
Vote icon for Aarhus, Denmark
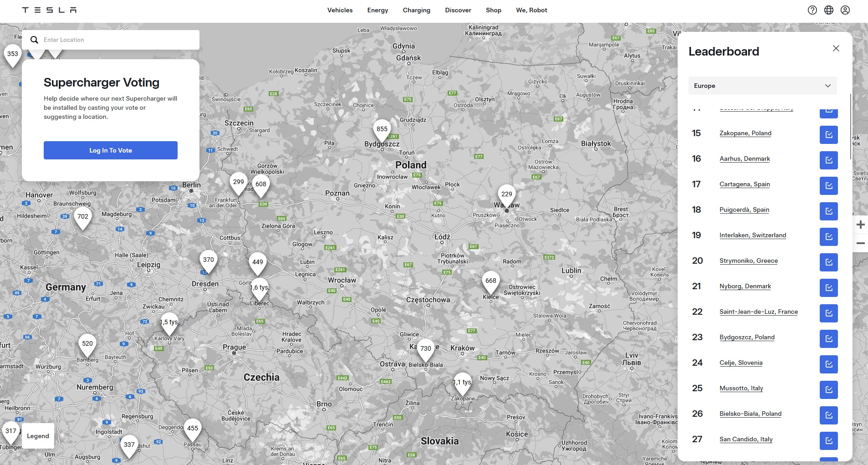point(829,160)
